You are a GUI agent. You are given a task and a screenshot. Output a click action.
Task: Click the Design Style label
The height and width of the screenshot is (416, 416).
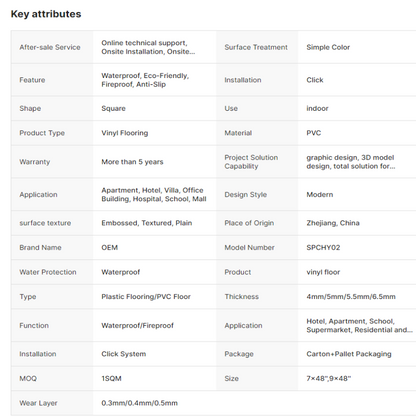tap(246, 194)
